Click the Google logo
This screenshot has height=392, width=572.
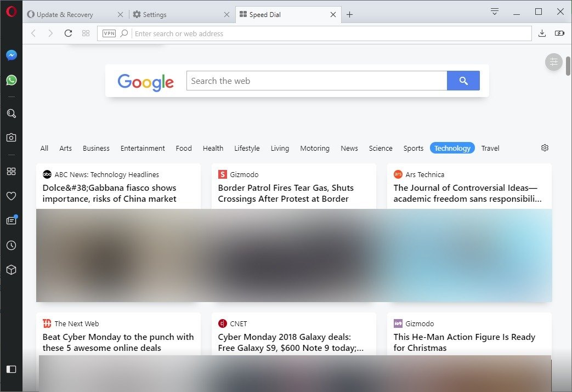pos(145,82)
